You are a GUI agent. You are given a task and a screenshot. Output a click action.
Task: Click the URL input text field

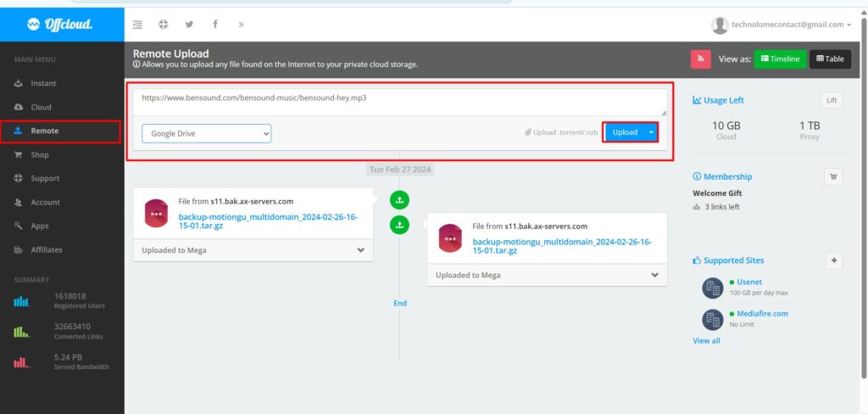pyautogui.click(x=398, y=101)
